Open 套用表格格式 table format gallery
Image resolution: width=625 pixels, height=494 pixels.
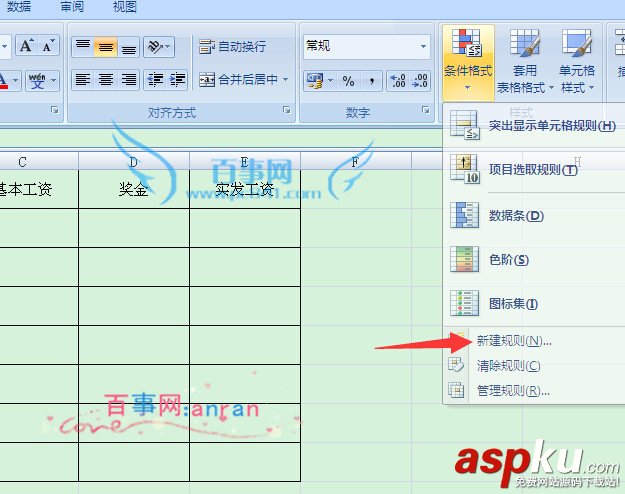(525, 62)
